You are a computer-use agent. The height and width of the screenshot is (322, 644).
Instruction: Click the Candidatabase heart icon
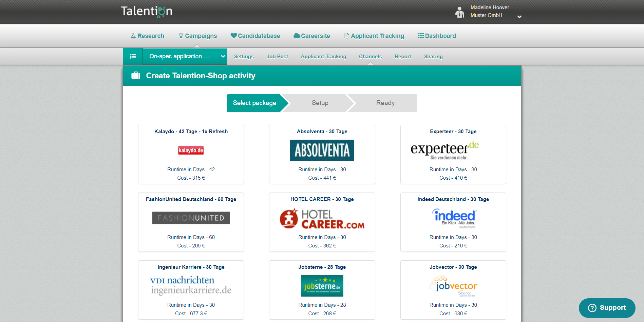233,36
